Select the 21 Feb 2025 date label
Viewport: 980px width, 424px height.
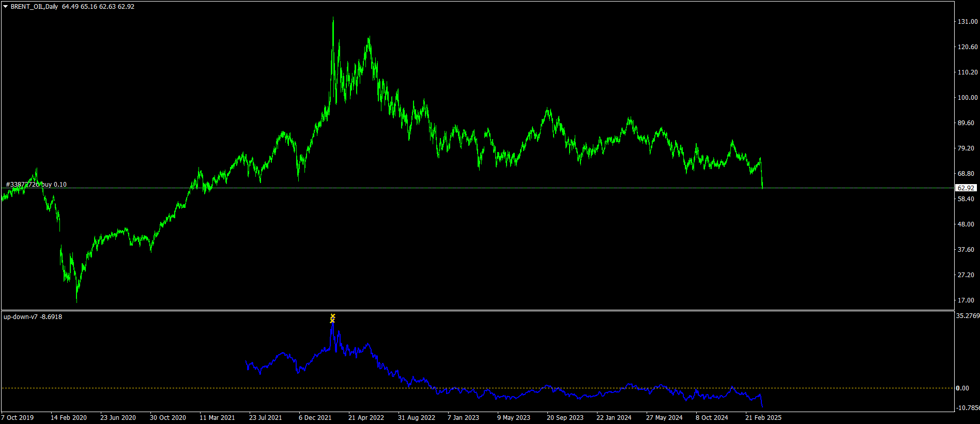tap(763, 418)
